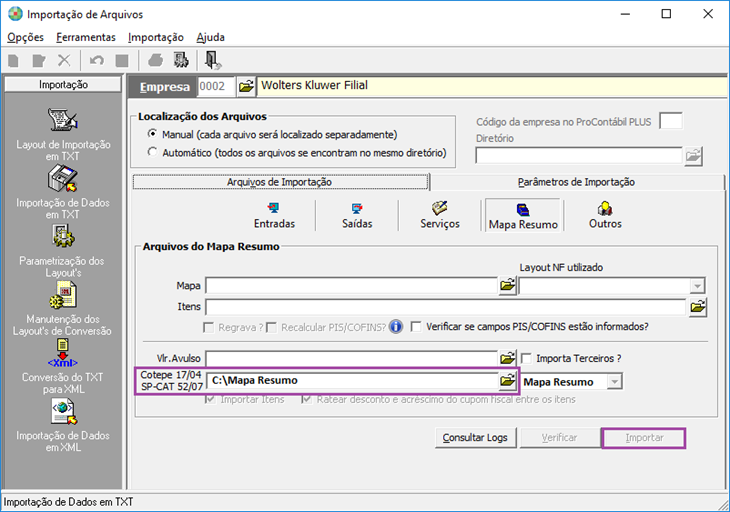The width and height of the screenshot is (730, 512).
Task: Click the Diretório path field
Action: (579, 156)
